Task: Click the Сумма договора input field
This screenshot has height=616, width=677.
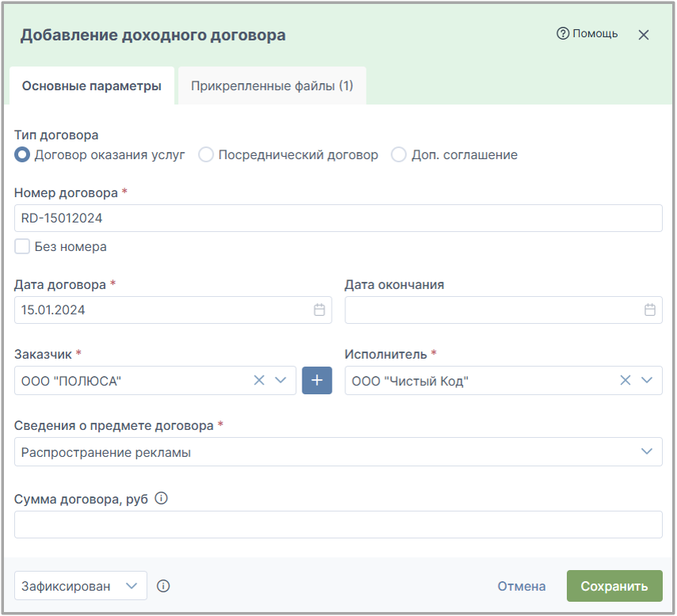Action: [x=338, y=524]
